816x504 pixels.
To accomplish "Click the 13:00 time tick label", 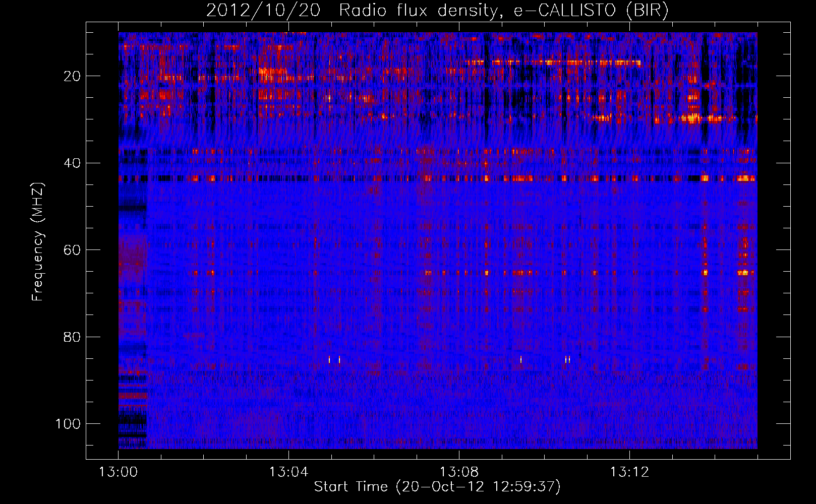I will pyautogui.click(x=119, y=472).
